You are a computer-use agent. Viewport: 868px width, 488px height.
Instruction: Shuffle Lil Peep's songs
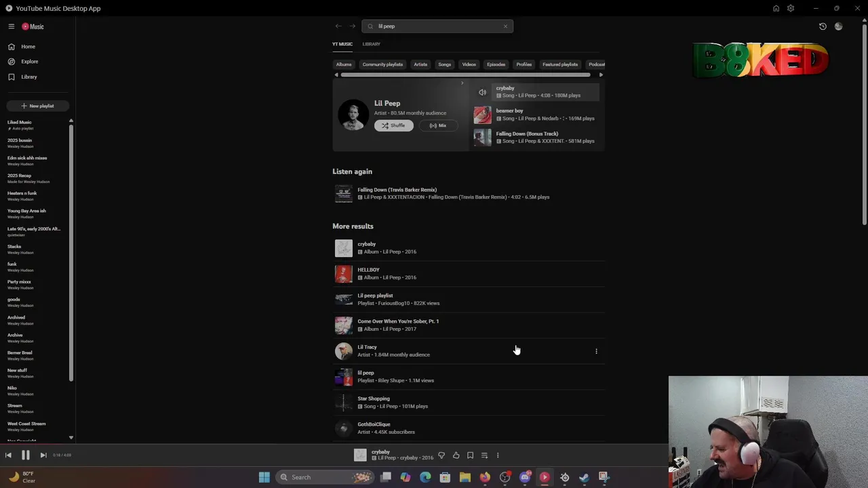[x=393, y=125]
